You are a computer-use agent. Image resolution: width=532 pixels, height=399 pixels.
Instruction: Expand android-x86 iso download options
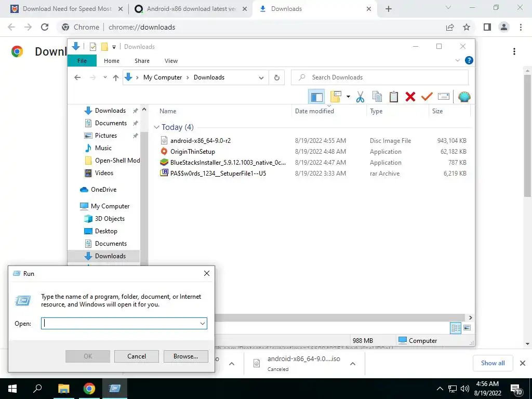click(x=353, y=364)
